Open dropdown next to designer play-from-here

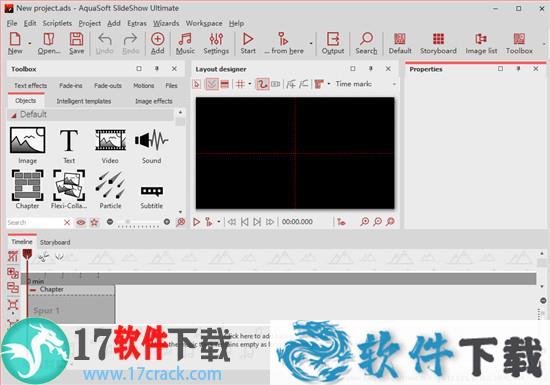(x=219, y=222)
